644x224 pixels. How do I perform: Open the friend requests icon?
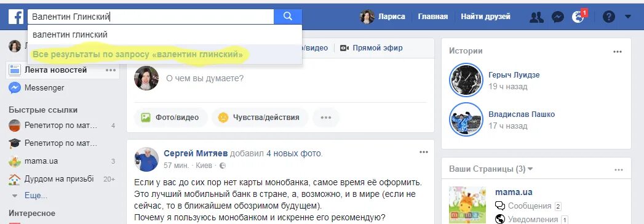pyautogui.click(x=536, y=17)
